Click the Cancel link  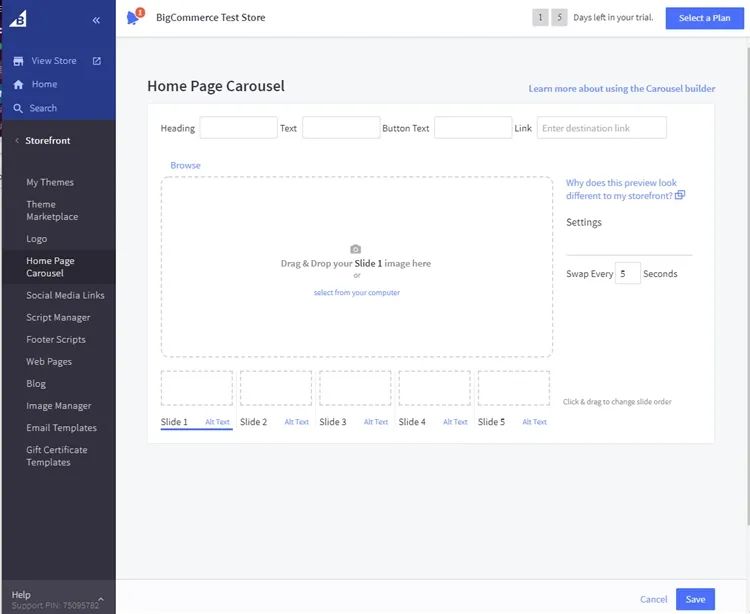point(653,599)
